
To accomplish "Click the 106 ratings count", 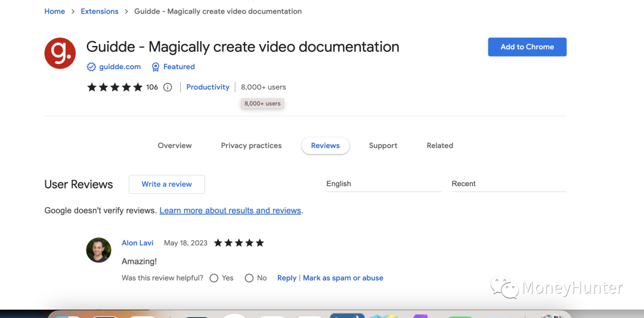I will [x=152, y=87].
